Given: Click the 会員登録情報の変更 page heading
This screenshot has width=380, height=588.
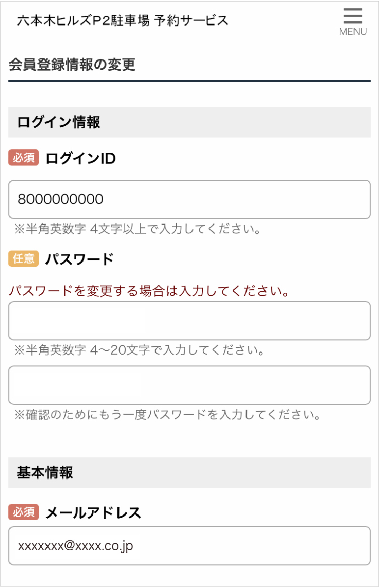Looking at the screenshot, I should point(72,65).
